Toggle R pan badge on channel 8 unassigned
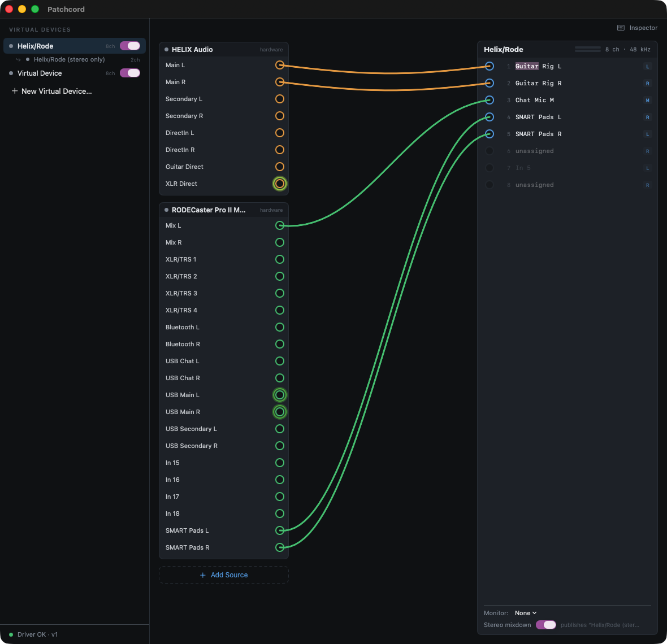The height and width of the screenshot is (644, 667). click(x=647, y=185)
